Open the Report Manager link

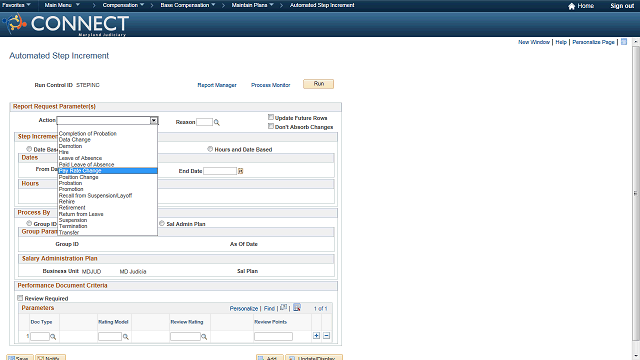(217, 85)
